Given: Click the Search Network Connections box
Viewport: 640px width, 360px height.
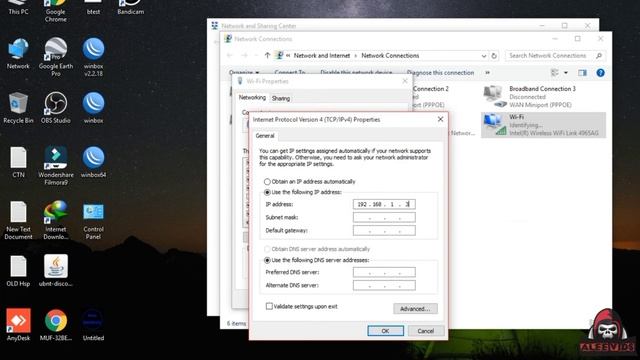Looking at the screenshot, I should (x=555, y=56).
